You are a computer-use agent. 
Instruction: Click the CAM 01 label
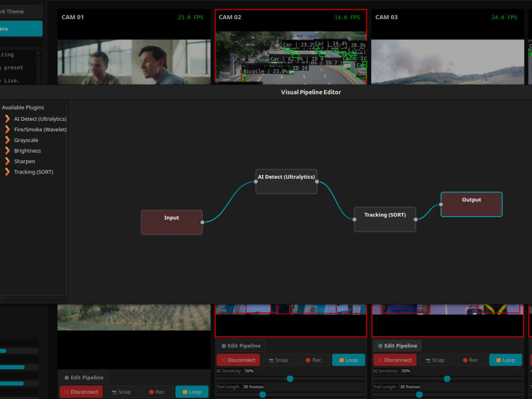(72, 17)
